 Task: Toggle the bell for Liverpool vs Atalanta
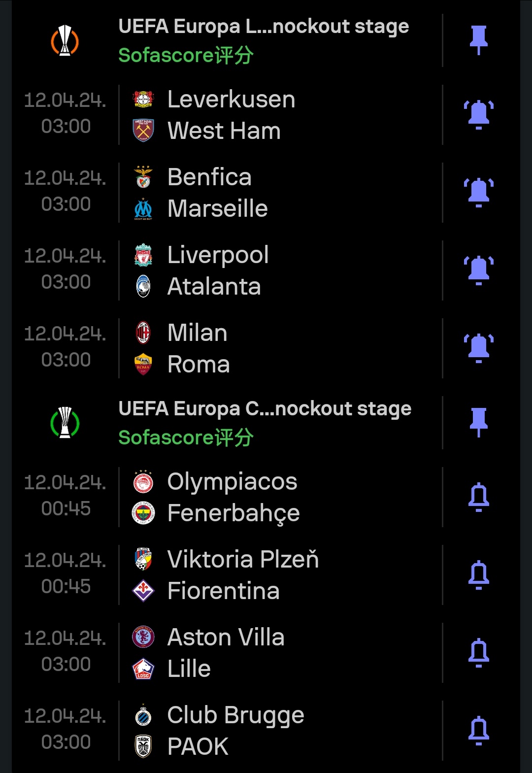[478, 270]
